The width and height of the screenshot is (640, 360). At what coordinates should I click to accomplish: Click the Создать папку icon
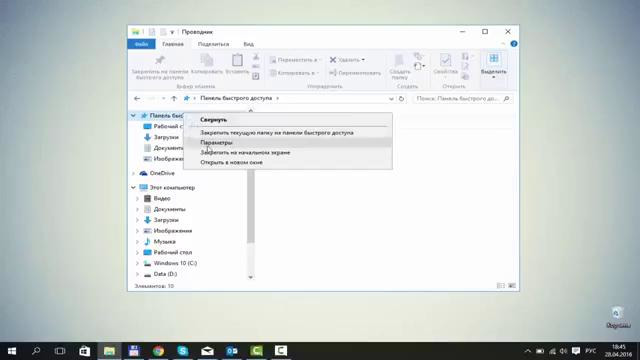pyautogui.click(x=399, y=60)
